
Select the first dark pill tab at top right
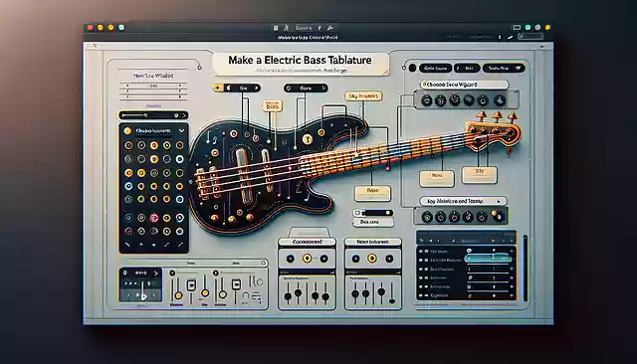435,69
